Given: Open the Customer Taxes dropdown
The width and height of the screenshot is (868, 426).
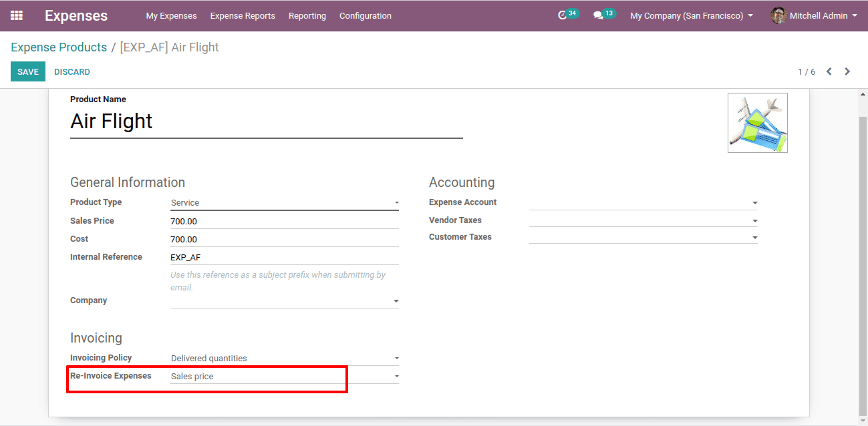Looking at the screenshot, I should pos(643,237).
